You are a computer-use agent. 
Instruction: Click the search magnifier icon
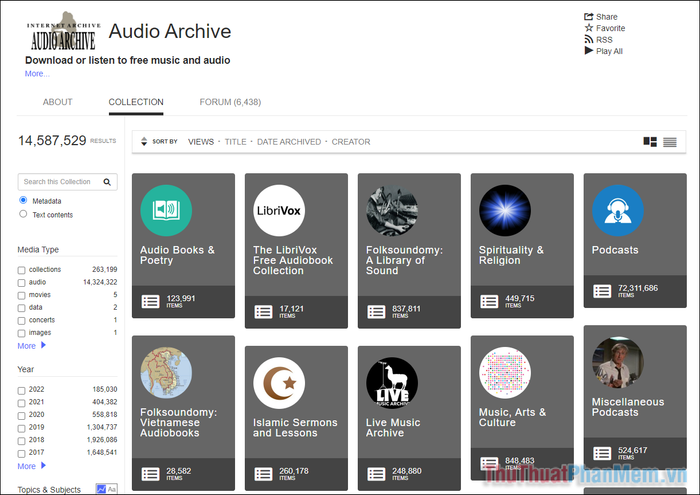click(x=107, y=182)
